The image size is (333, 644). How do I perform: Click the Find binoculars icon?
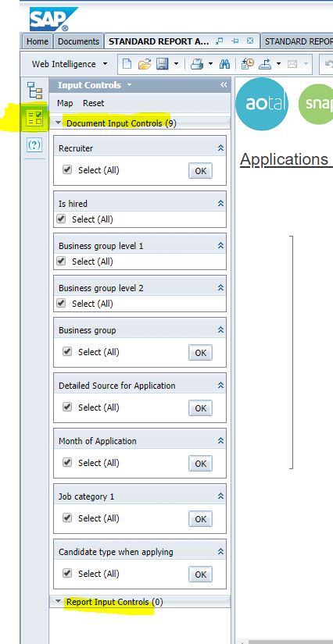[224, 64]
